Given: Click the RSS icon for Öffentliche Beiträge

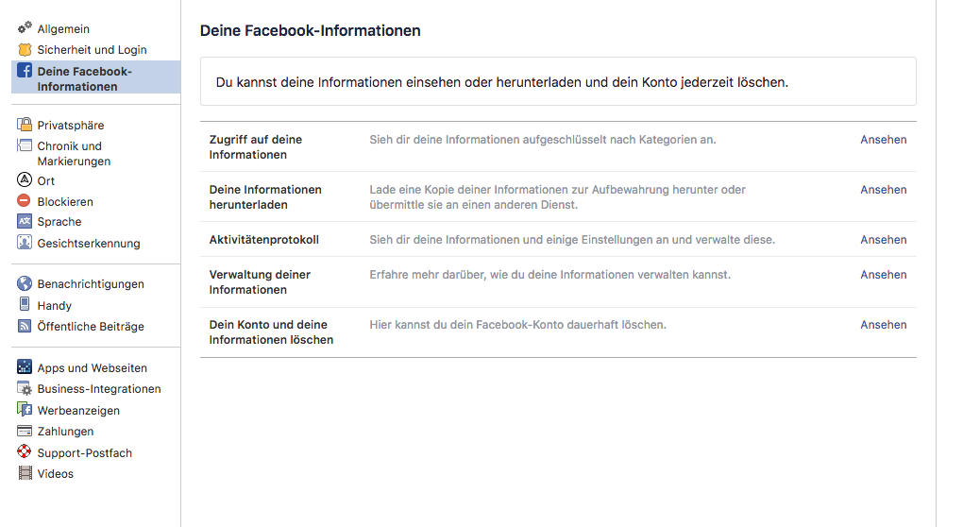Looking at the screenshot, I should [x=25, y=326].
